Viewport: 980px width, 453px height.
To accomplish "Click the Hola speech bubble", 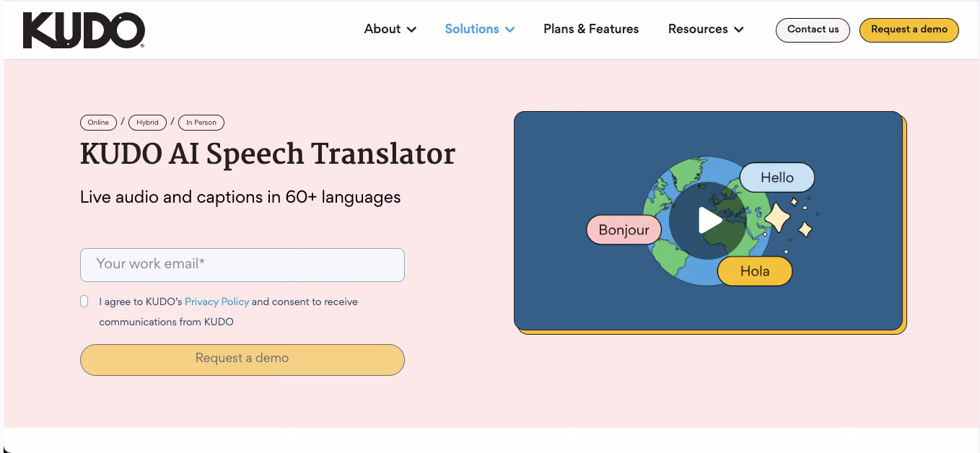I will (x=755, y=271).
